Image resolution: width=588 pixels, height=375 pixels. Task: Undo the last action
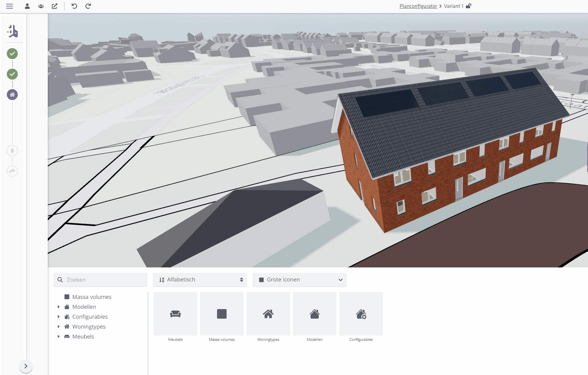74,6
